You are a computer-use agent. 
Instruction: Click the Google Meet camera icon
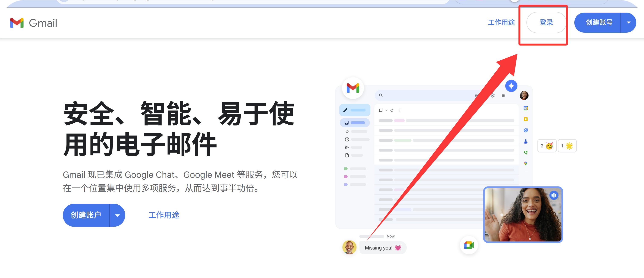click(469, 245)
